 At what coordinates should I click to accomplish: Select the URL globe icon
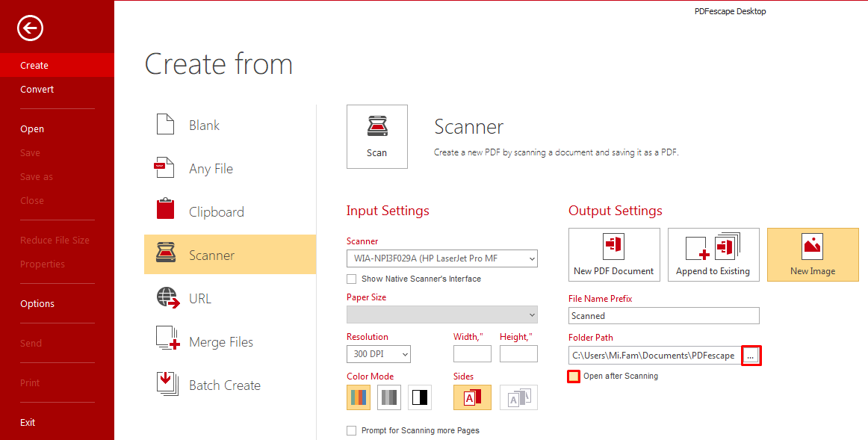coord(168,298)
